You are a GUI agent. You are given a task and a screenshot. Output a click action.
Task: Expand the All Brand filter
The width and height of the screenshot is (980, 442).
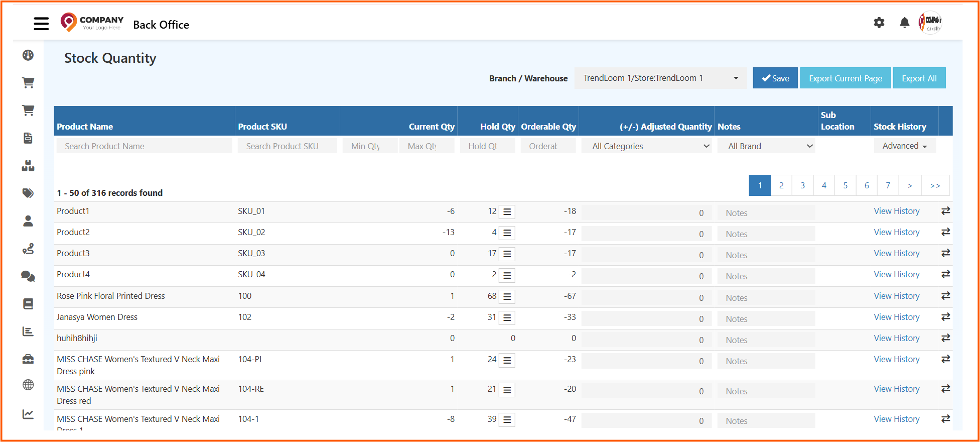point(766,146)
